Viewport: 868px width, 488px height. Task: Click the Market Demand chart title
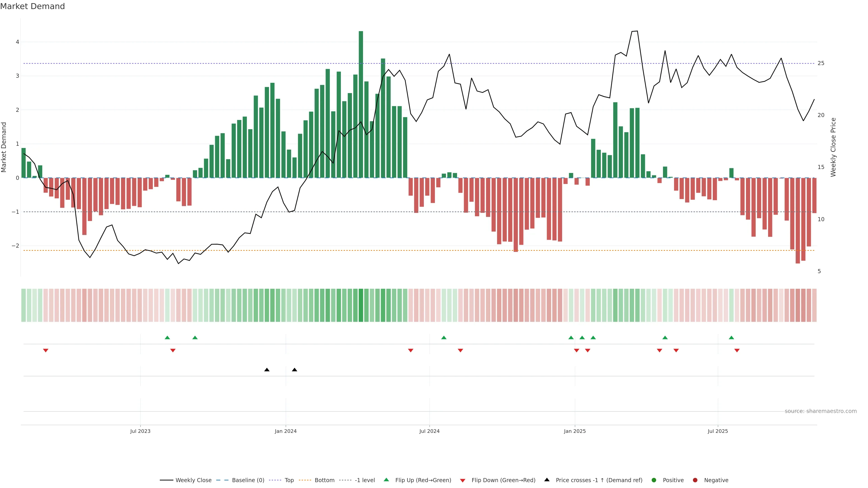[32, 6]
